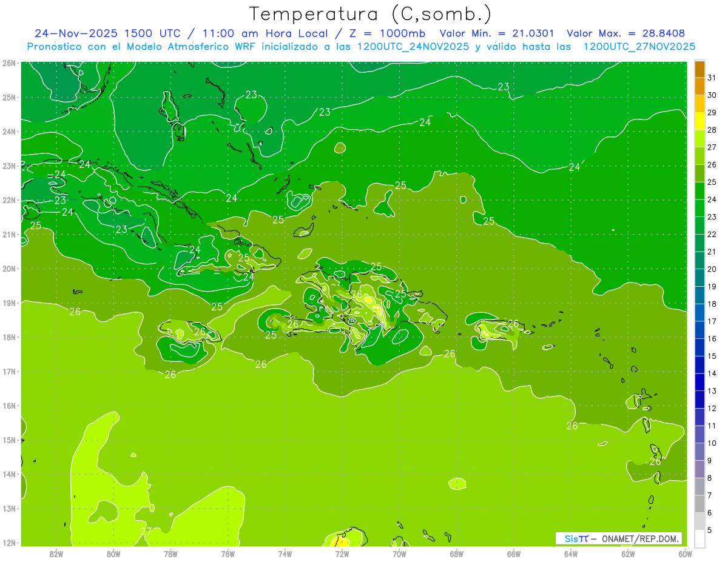Click the teal swatch between legend 19 and 20

[x=700, y=278]
